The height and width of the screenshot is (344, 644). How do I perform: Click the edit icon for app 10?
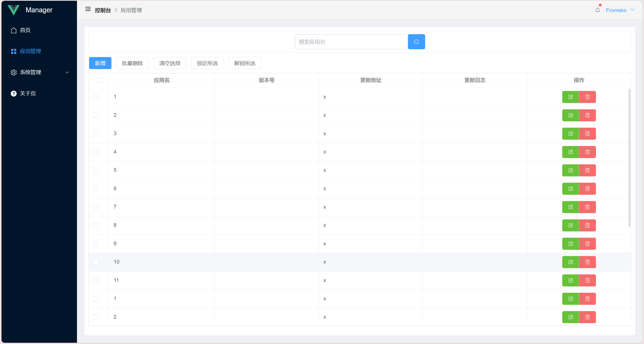tap(570, 262)
